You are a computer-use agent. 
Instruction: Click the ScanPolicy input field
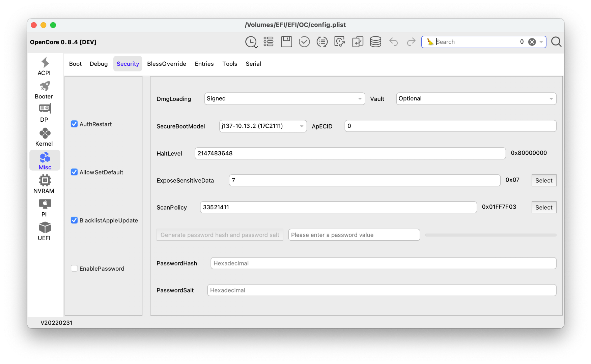(x=338, y=207)
